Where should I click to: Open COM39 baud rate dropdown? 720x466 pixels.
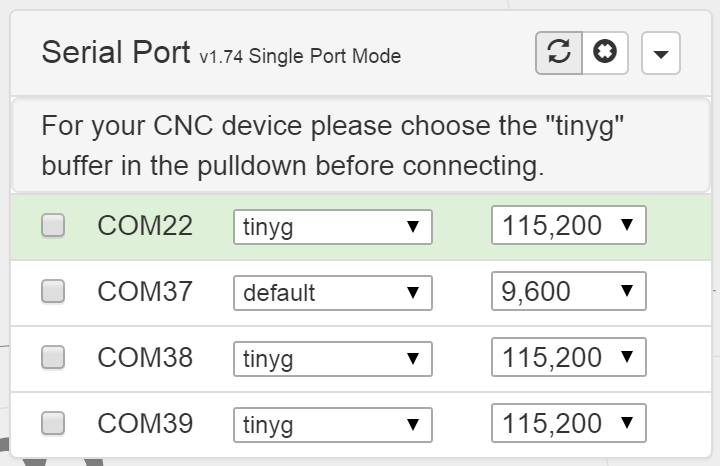568,423
